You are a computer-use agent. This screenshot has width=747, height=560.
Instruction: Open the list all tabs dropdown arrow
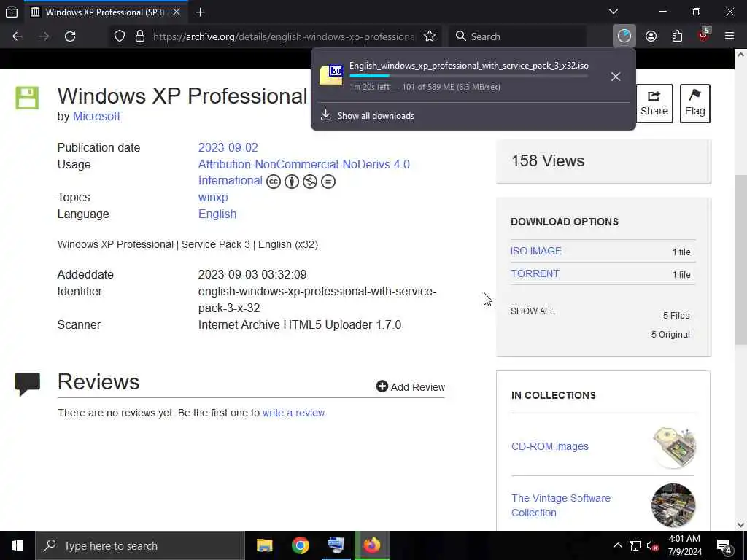click(x=614, y=12)
